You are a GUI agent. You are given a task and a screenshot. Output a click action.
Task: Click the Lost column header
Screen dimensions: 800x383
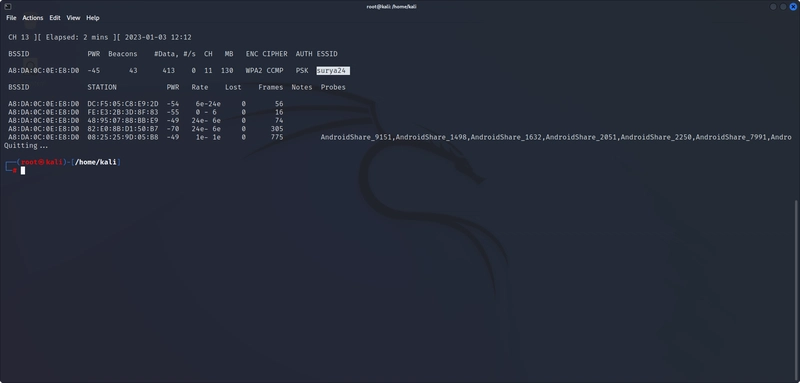[x=233, y=87]
